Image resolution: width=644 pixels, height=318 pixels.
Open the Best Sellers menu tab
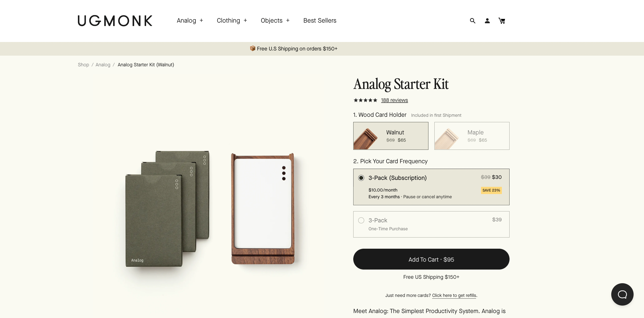coord(320,20)
